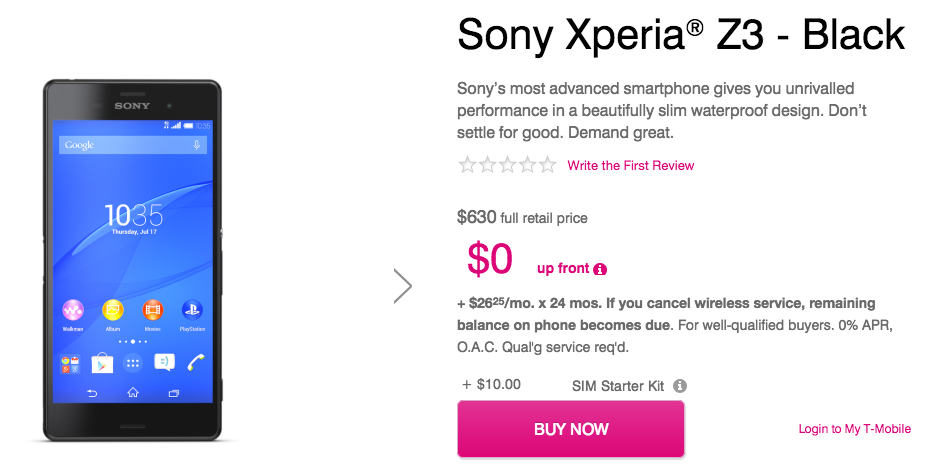Open SIM Starter Kit info icon
Viewport: 952px width, 475px height.
(680, 385)
